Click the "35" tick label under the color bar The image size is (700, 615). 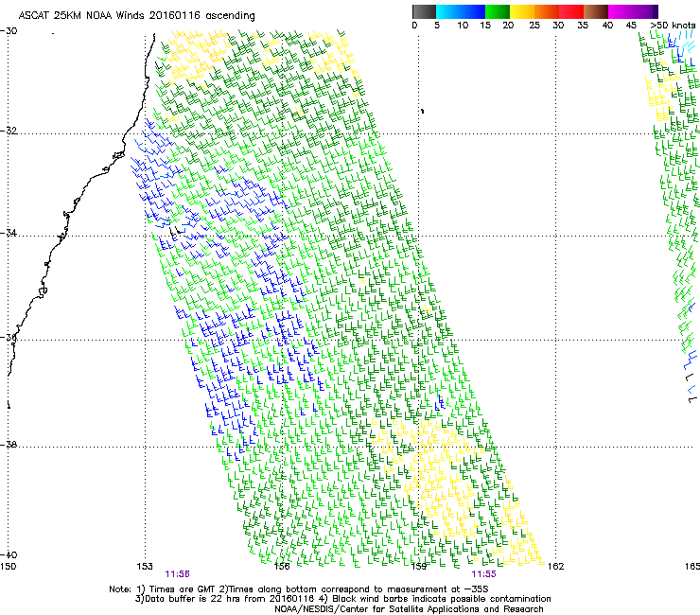point(583,26)
